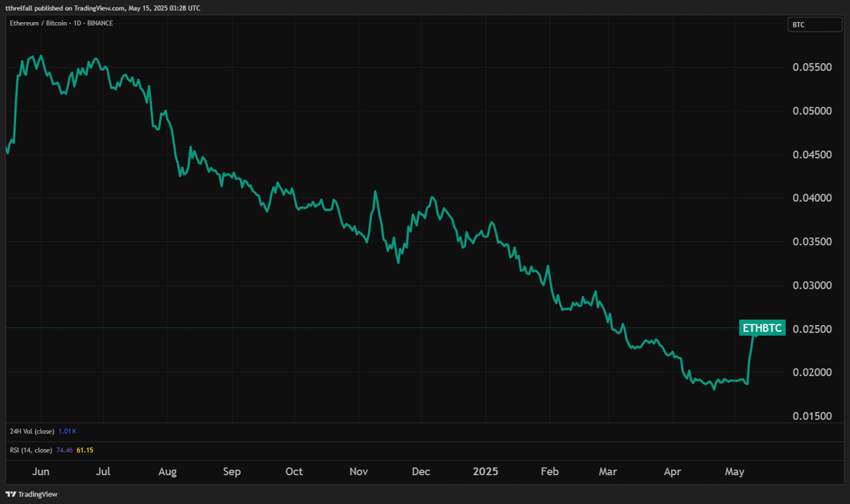The image size is (850, 504).
Task: Select the RSI (14, close) indicator label
Action: tap(31, 450)
